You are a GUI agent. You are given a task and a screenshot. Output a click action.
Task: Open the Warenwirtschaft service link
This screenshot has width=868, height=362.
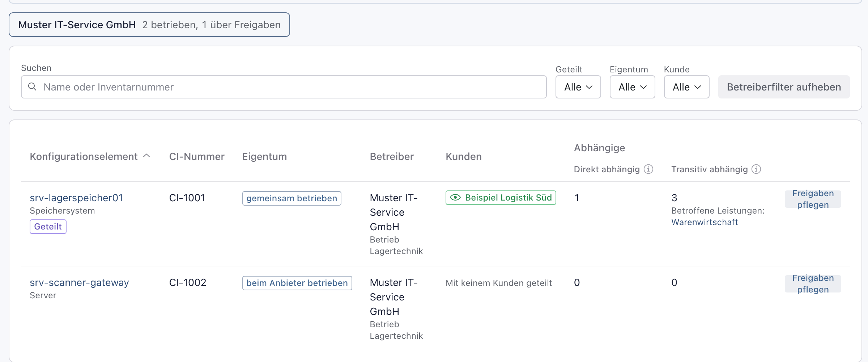tap(705, 222)
